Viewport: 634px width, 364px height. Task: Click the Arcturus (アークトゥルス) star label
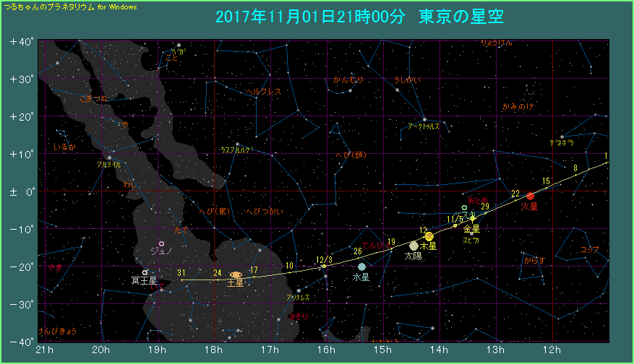[424, 126]
